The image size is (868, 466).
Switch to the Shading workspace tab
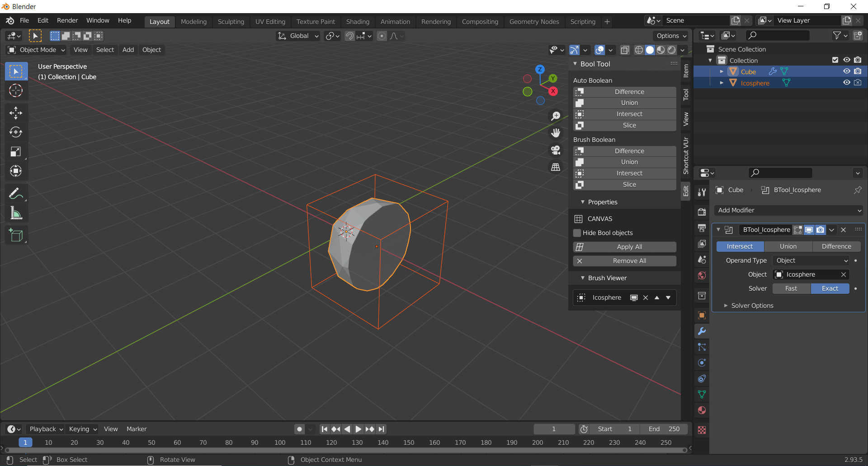coord(358,21)
